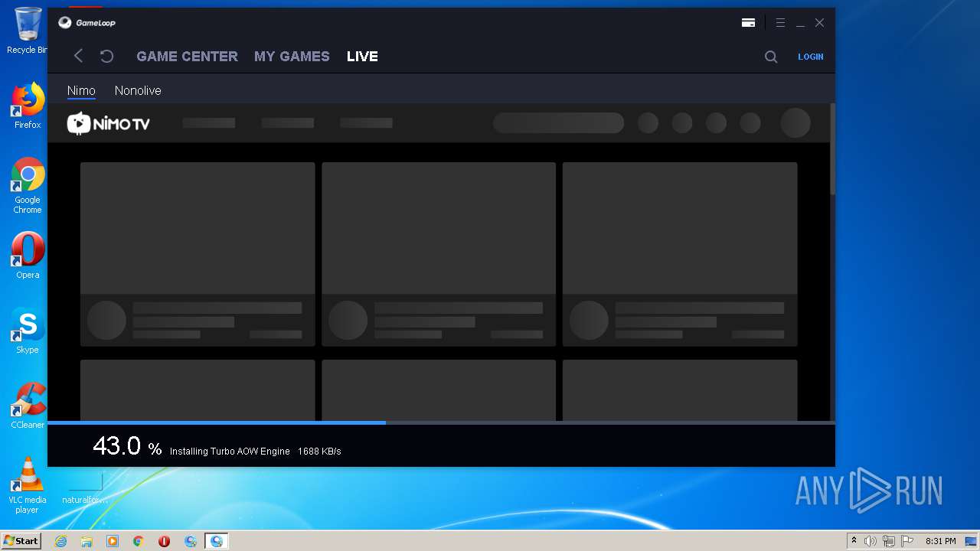Open the network tray icon

tap(889, 541)
